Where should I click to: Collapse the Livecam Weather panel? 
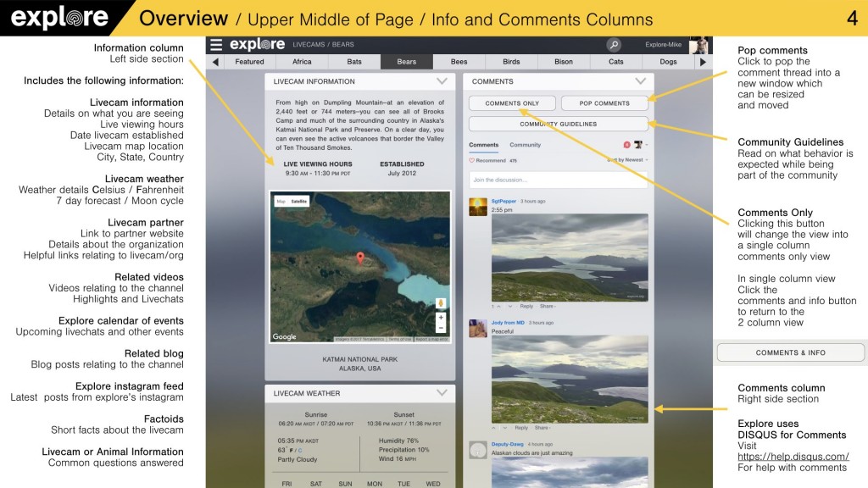click(x=442, y=393)
